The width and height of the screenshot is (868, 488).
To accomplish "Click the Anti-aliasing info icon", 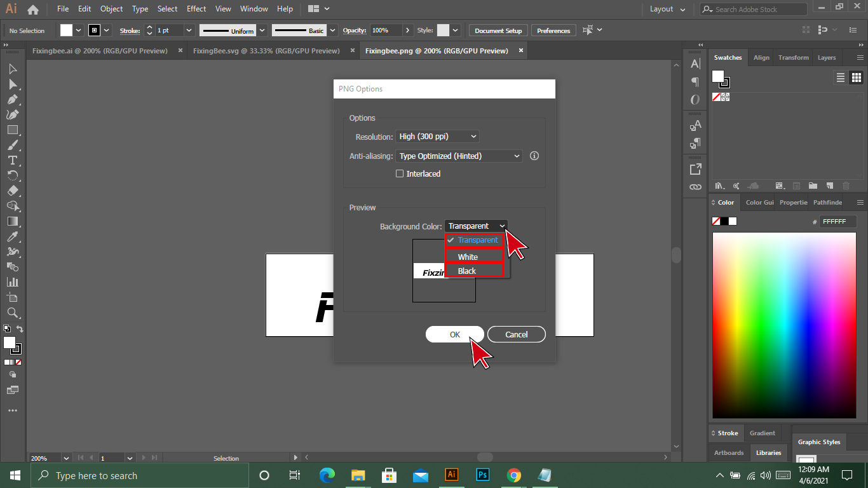I will [534, 156].
